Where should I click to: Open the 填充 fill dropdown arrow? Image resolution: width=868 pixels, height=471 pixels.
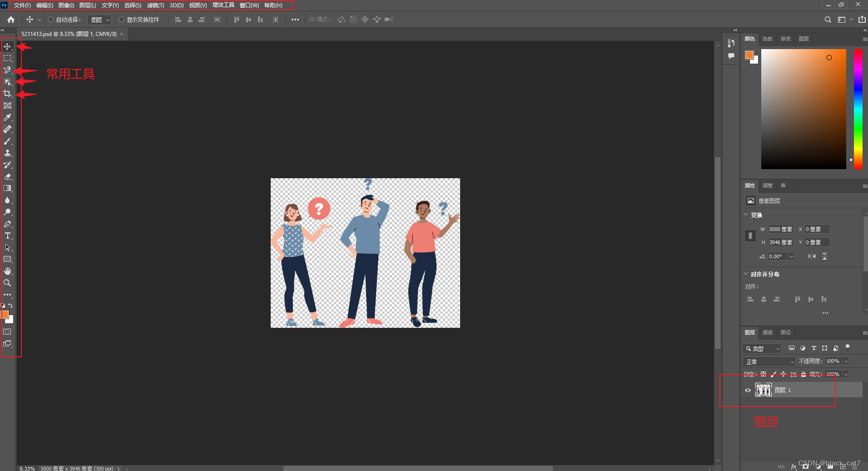[846, 374]
